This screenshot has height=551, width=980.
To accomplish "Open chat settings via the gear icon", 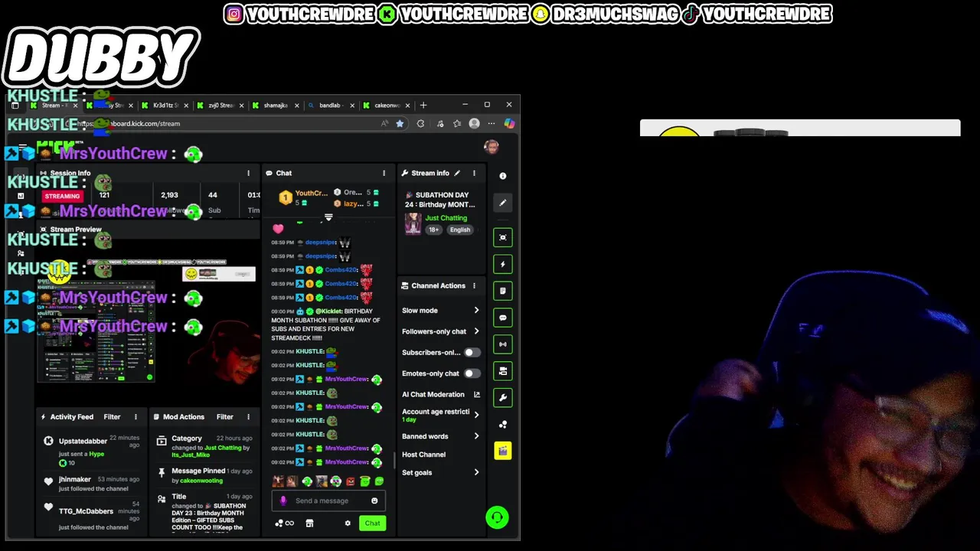I will pos(348,523).
